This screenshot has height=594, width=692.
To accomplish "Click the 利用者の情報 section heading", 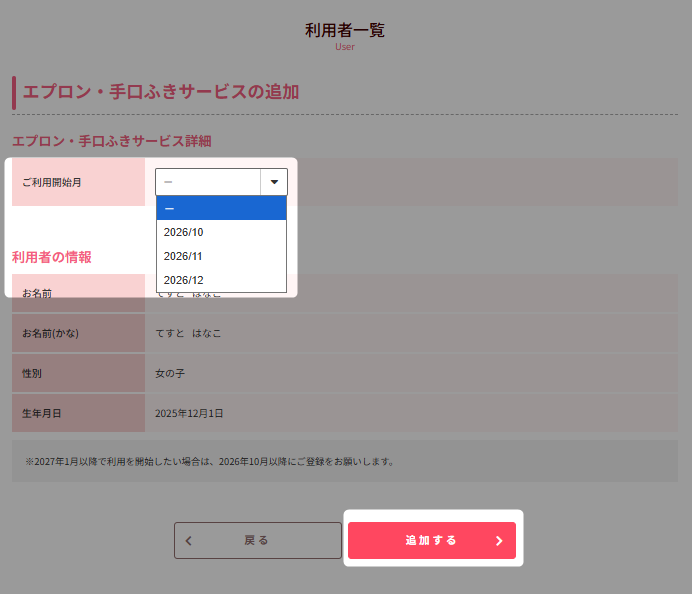I will point(52,257).
